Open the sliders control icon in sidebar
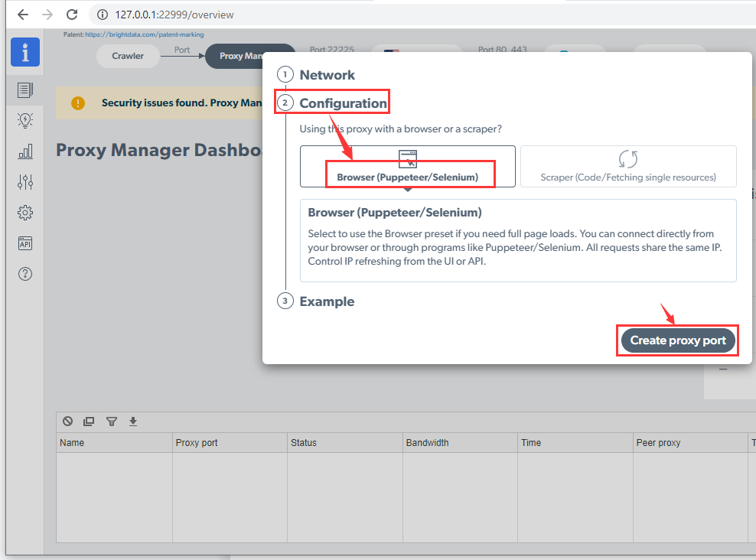Image resolution: width=756 pixels, height=560 pixels. 25,181
